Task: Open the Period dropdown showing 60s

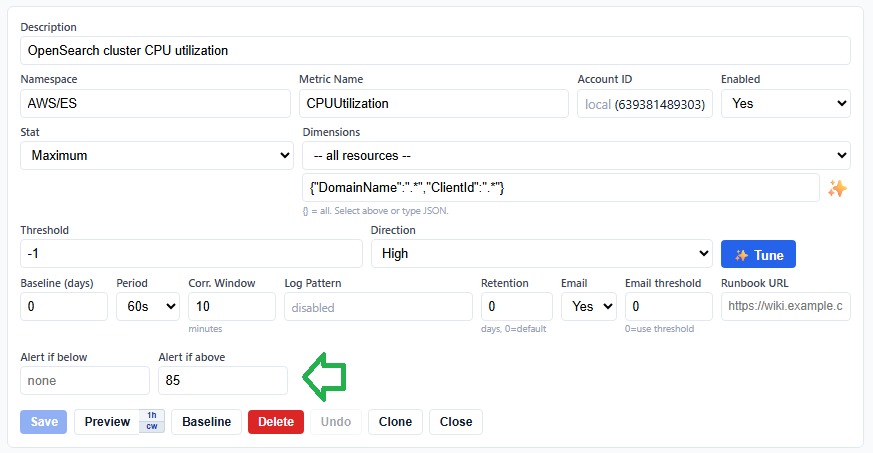Action: [x=148, y=307]
